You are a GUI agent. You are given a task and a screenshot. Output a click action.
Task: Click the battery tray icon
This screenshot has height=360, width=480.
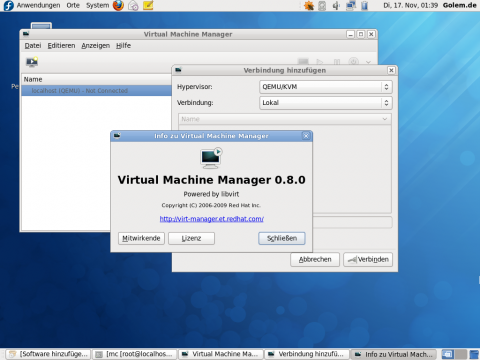point(365,6)
